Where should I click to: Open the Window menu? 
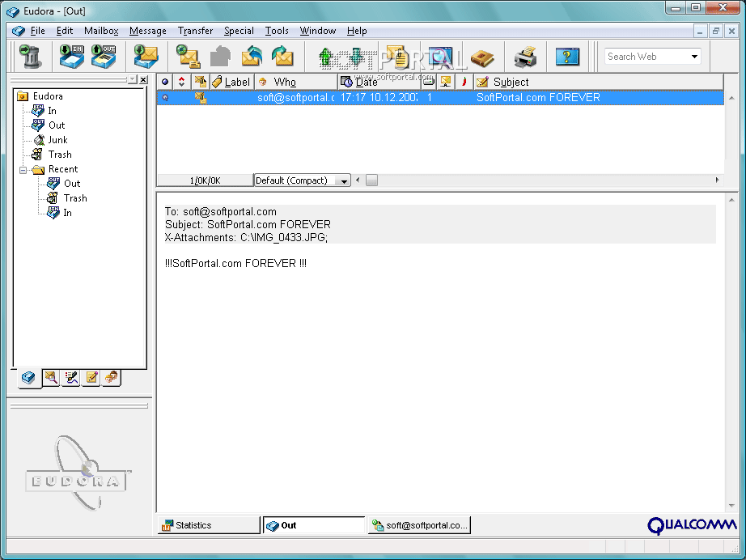coord(318,31)
